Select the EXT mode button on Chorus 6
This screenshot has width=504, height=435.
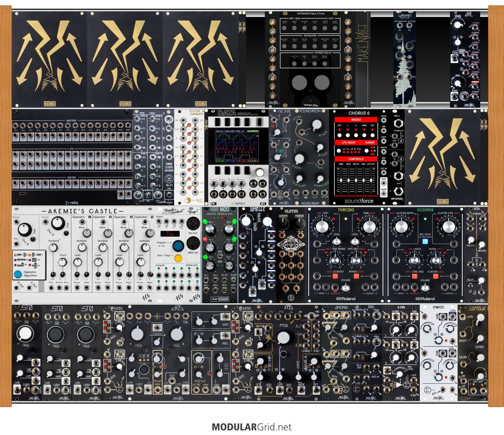(x=373, y=135)
